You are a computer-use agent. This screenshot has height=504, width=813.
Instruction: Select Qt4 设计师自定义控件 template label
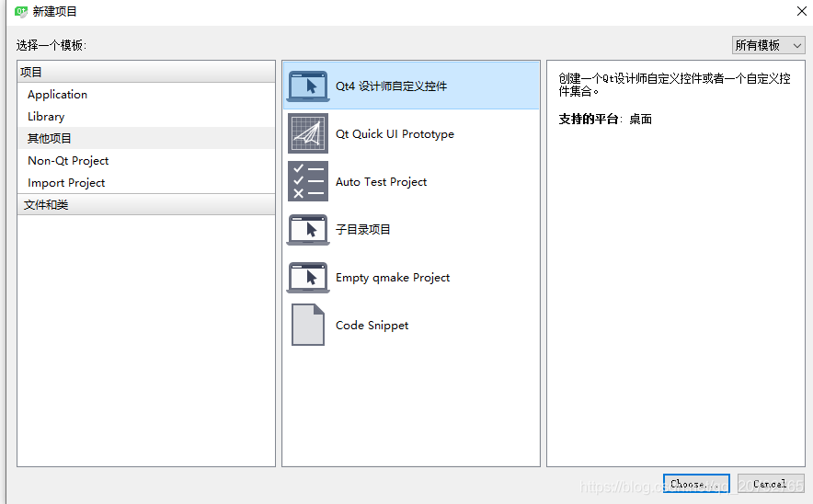click(x=391, y=86)
